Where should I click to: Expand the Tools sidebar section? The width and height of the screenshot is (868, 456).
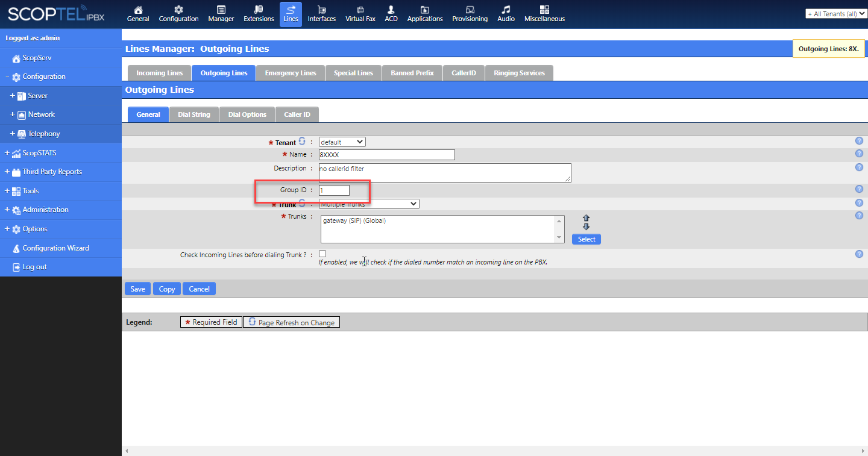[7, 191]
